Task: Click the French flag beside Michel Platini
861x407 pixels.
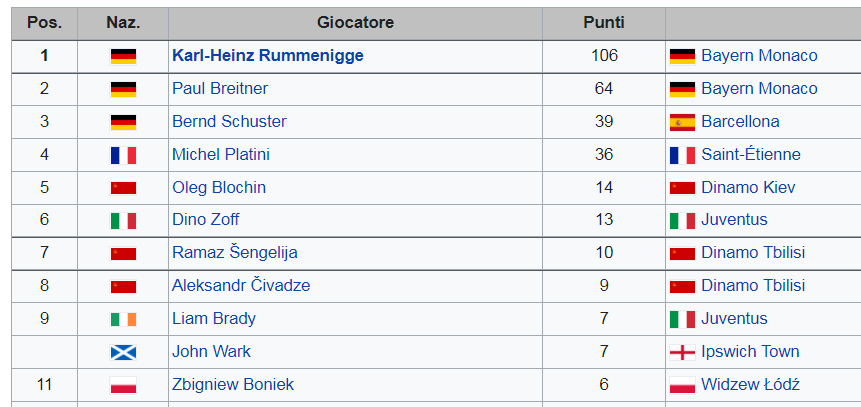Action: click(123, 155)
